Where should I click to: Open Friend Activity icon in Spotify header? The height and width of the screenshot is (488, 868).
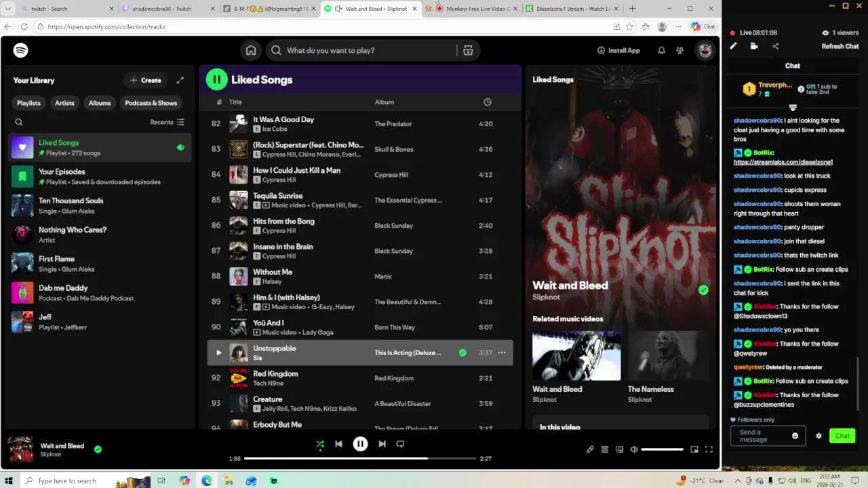coord(679,50)
